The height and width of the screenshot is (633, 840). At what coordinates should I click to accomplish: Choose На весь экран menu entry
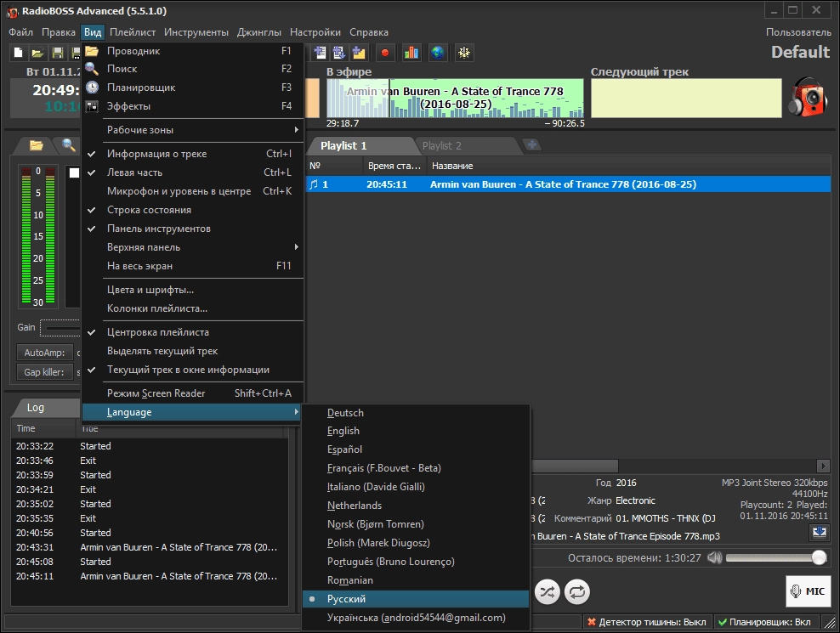(x=193, y=266)
